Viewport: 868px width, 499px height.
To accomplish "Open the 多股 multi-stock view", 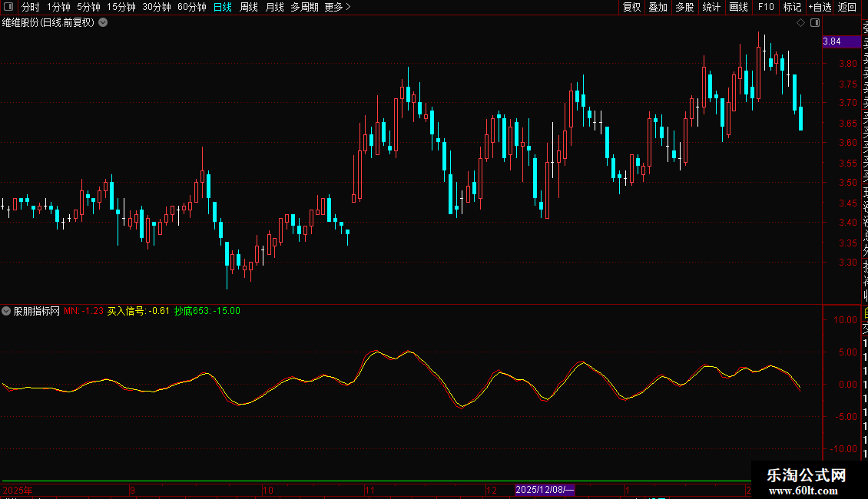I will pos(684,7).
